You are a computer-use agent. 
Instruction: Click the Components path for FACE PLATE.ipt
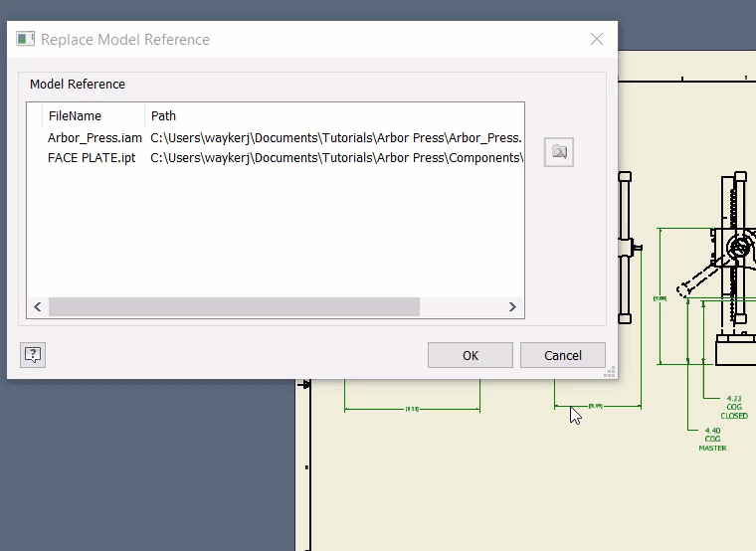tap(335, 158)
